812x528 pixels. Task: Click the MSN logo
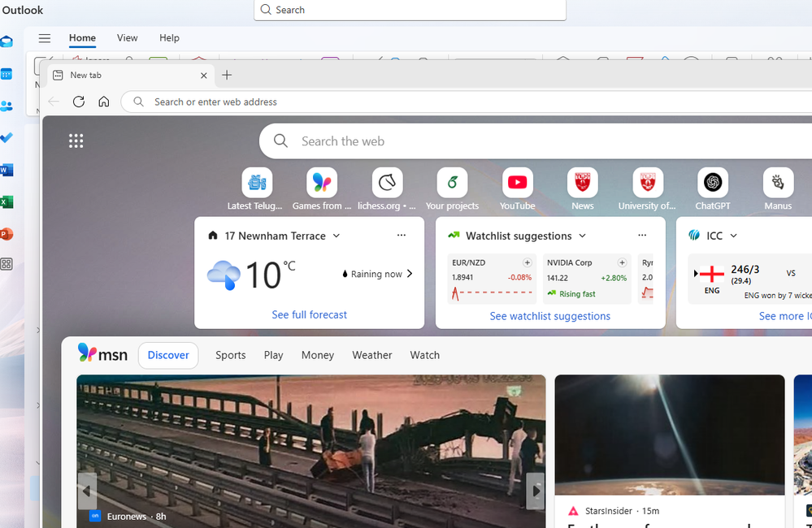tap(102, 354)
